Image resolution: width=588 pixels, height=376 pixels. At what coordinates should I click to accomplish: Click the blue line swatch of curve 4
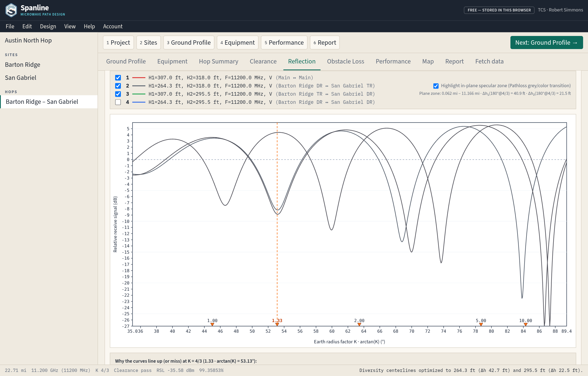point(139,102)
